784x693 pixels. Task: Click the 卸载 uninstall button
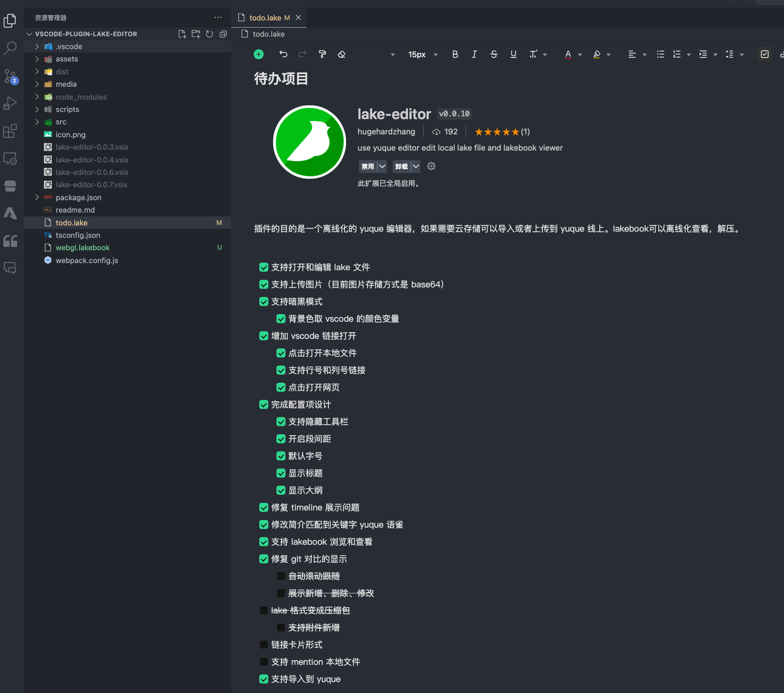(x=401, y=166)
